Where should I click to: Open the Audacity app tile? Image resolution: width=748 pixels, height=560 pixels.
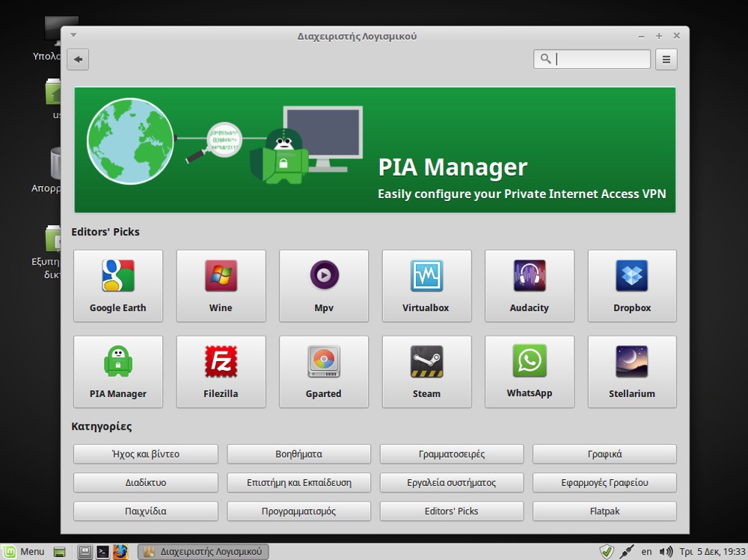pyautogui.click(x=530, y=286)
